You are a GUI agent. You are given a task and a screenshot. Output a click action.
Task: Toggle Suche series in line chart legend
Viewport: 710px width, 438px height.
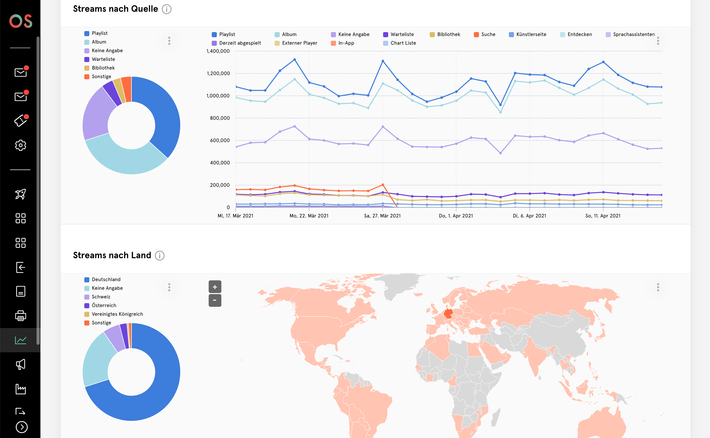pos(485,34)
